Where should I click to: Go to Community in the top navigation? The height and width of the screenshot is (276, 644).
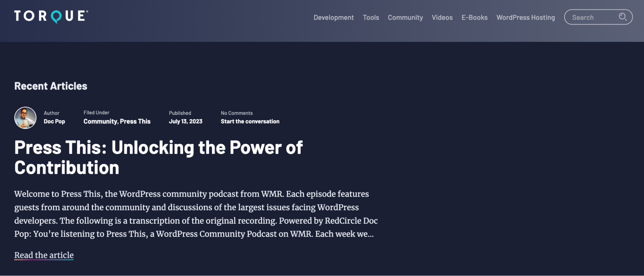tap(405, 17)
